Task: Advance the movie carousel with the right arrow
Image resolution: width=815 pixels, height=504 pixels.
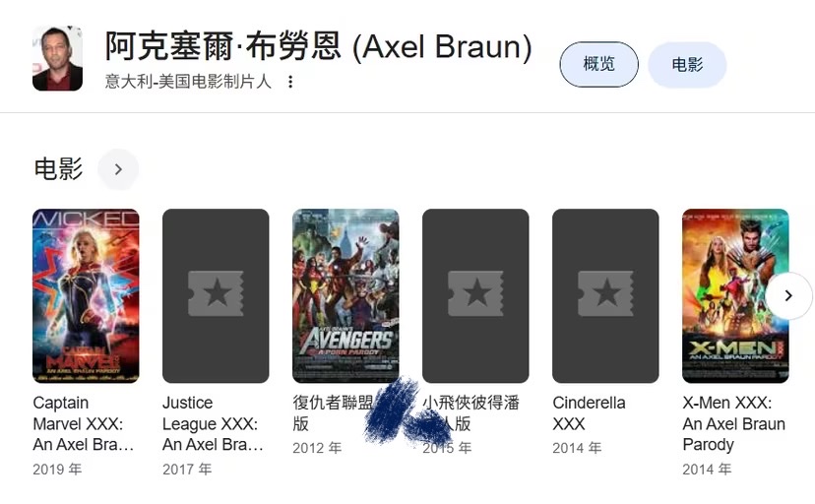Action: (788, 295)
